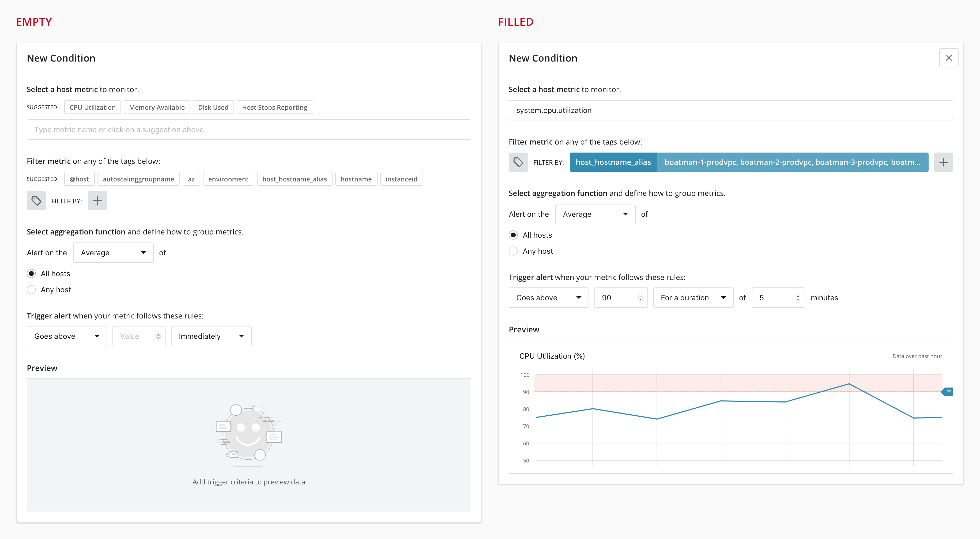Select 'Any host' radio in filled panel
The image size is (980, 539).
[x=513, y=251]
